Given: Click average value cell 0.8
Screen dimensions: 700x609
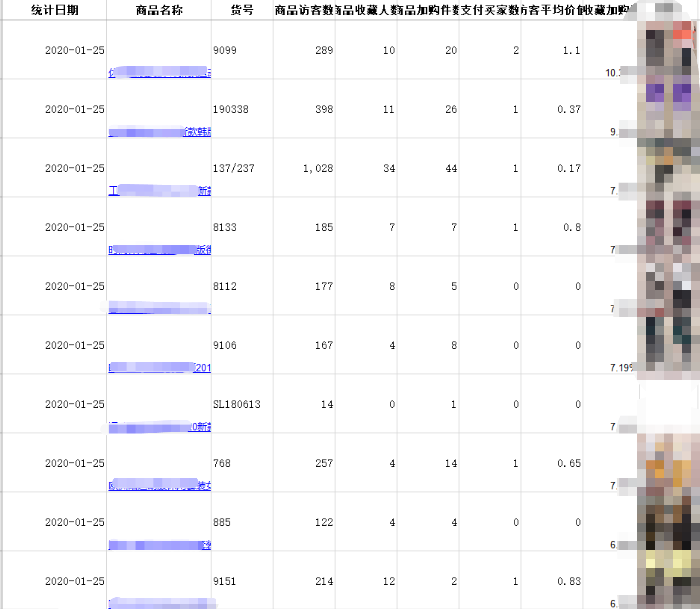Looking at the screenshot, I should (552, 227).
